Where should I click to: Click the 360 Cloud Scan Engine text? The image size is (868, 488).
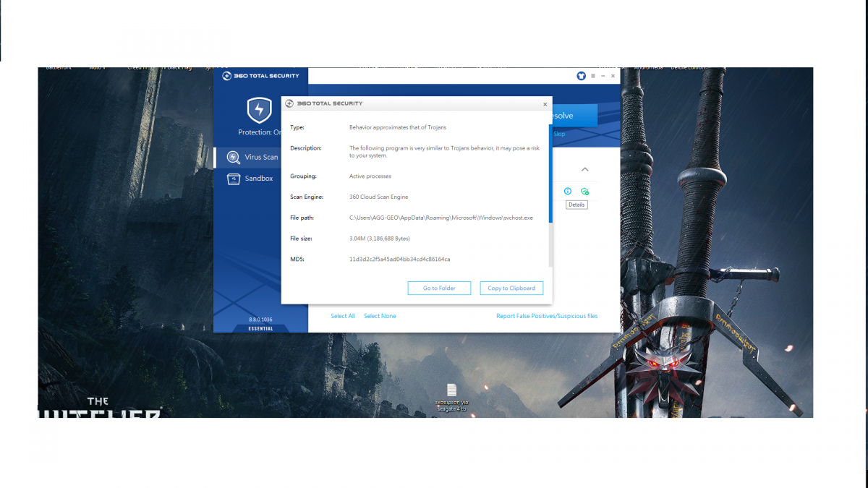point(379,197)
